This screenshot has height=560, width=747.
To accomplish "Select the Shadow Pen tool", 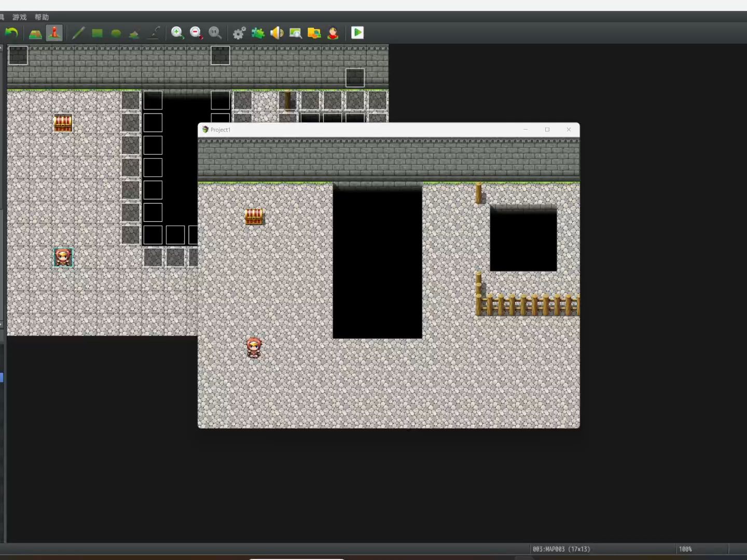I will (154, 33).
